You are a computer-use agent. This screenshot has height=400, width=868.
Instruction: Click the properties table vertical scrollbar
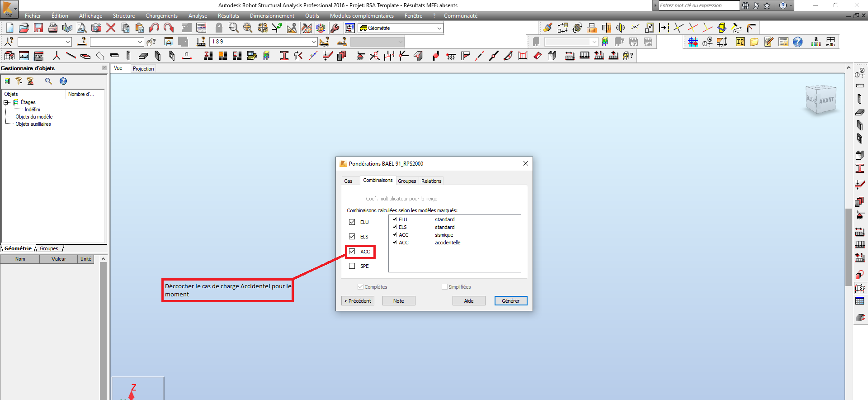[103, 330]
